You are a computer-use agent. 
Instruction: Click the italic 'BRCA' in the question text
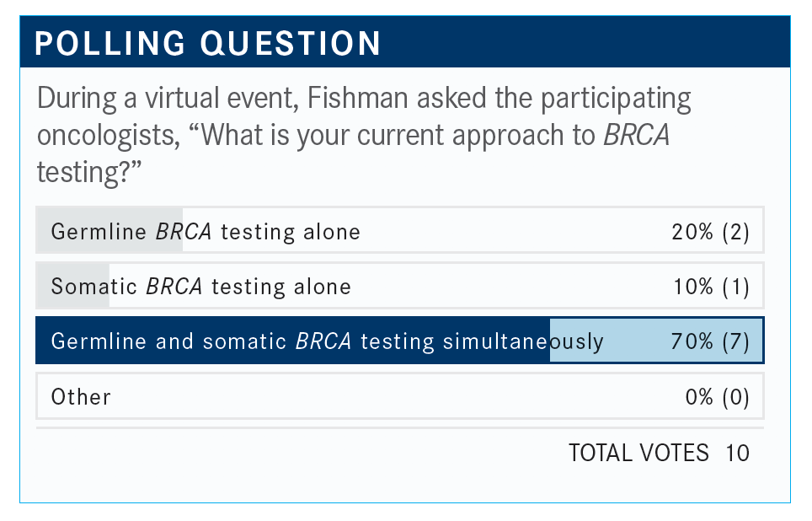tap(636, 135)
